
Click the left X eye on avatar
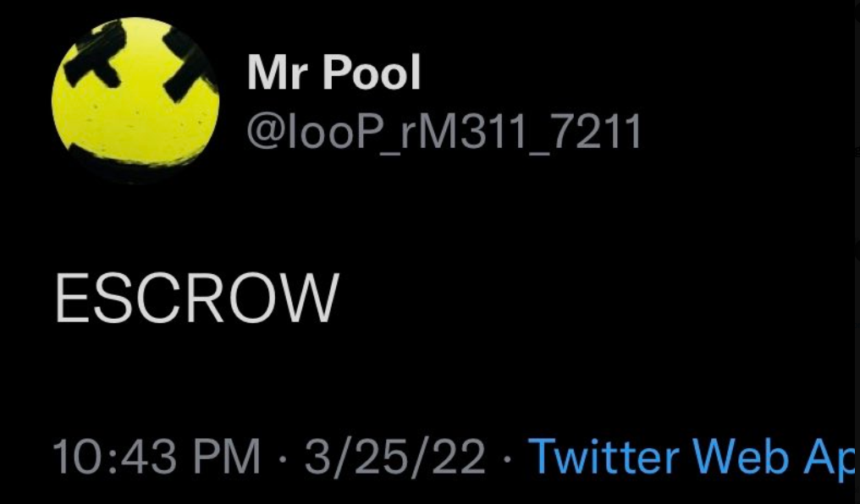tap(96, 55)
